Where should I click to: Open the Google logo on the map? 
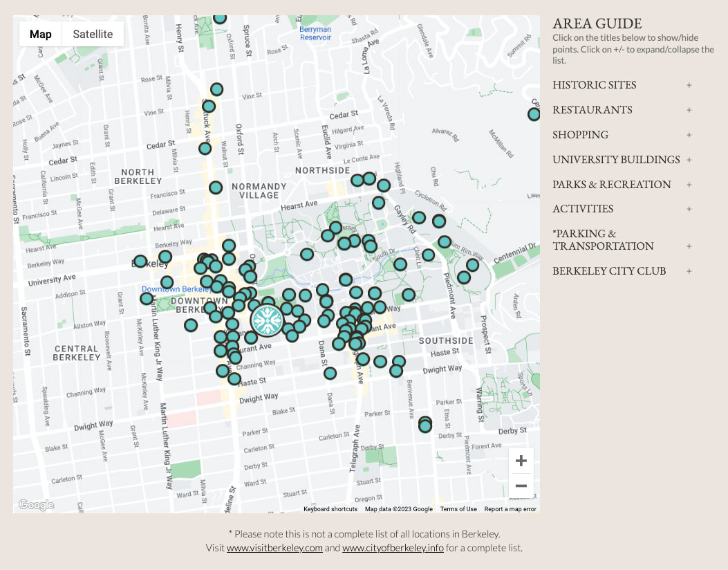click(36, 505)
